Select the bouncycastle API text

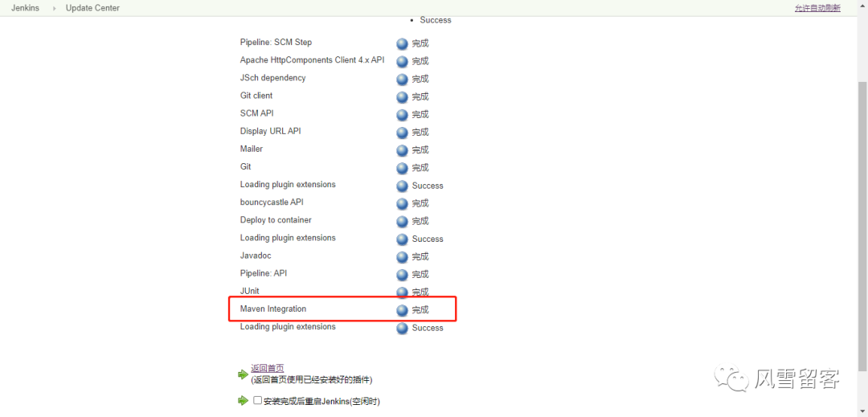(x=272, y=202)
